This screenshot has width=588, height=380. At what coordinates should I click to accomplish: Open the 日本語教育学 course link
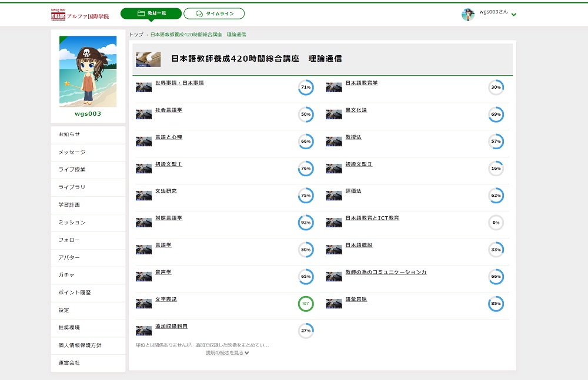click(362, 83)
